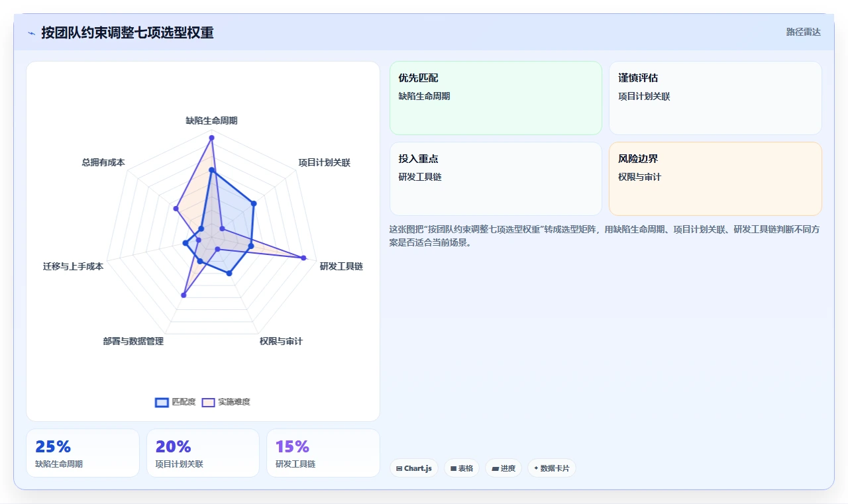Click the 进度 tag icon
This screenshot has width=848, height=504.
[x=495, y=468]
